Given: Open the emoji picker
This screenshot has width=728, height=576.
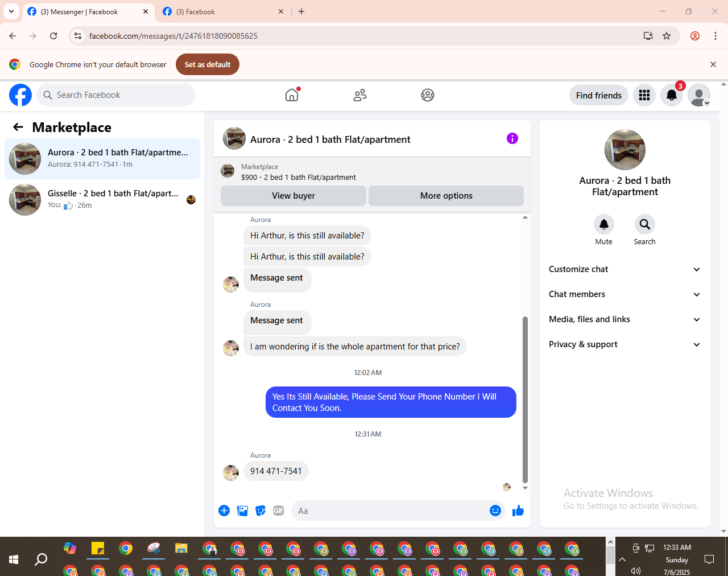Looking at the screenshot, I should coord(495,511).
